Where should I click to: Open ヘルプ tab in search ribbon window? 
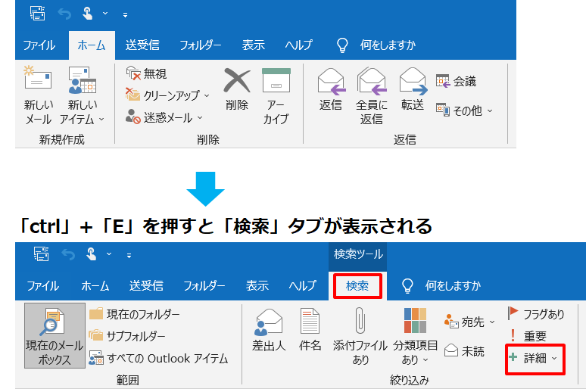(x=303, y=286)
